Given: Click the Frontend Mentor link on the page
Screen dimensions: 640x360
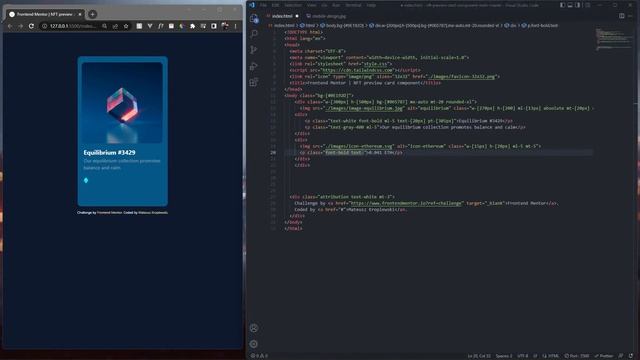Looking at the screenshot, I should coord(109,213).
